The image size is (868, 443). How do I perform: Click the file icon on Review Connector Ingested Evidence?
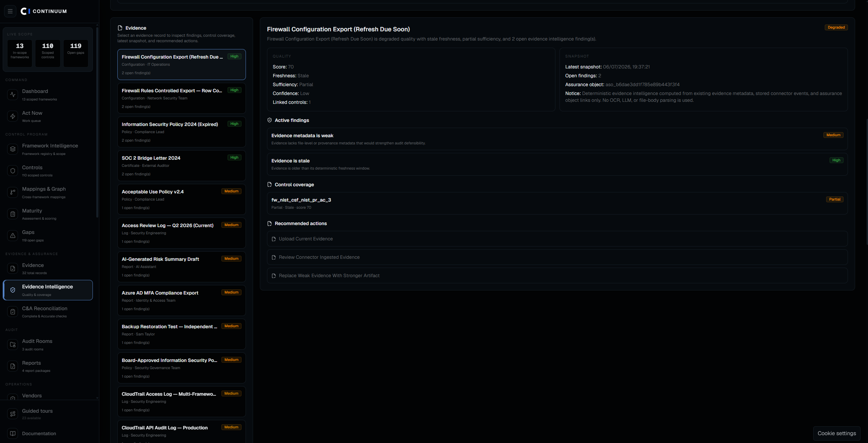point(274,257)
